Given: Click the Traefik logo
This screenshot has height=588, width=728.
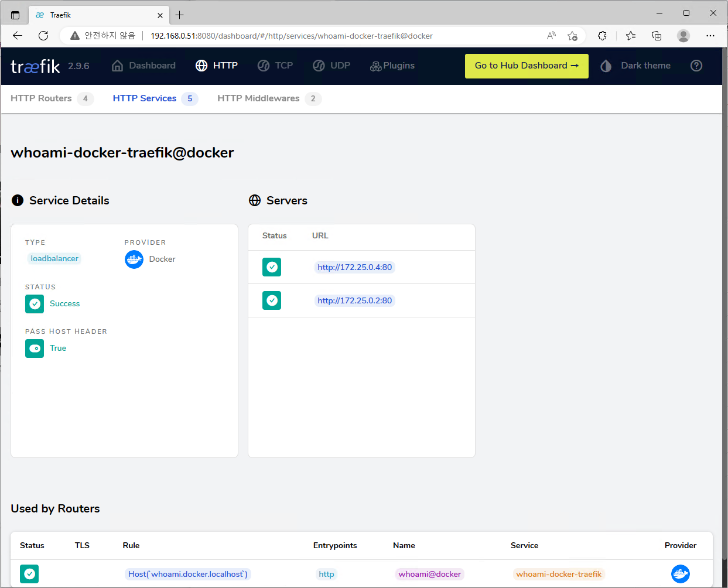Looking at the screenshot, I should (35, 66).
